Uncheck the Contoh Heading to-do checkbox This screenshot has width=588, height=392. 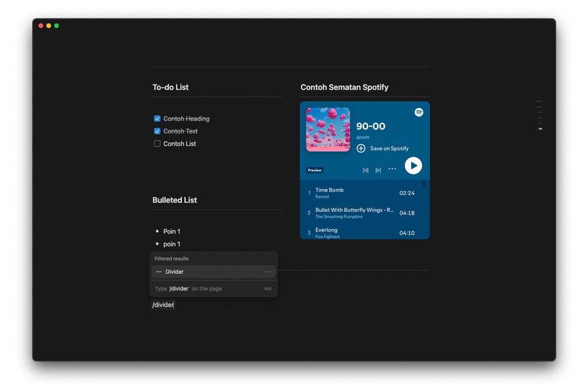coord(157,119)
